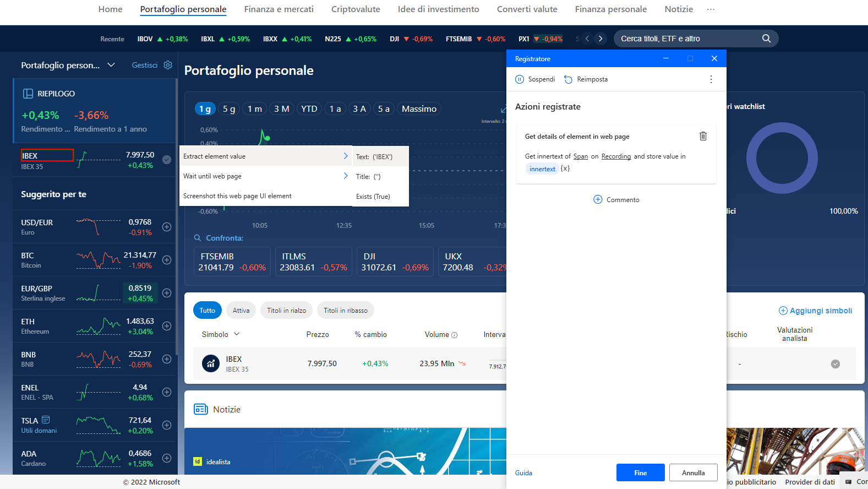The width and height of the screenshot is (868, 489).
Task: Open Registratore three-dot options menu
Action: (711, 79)
